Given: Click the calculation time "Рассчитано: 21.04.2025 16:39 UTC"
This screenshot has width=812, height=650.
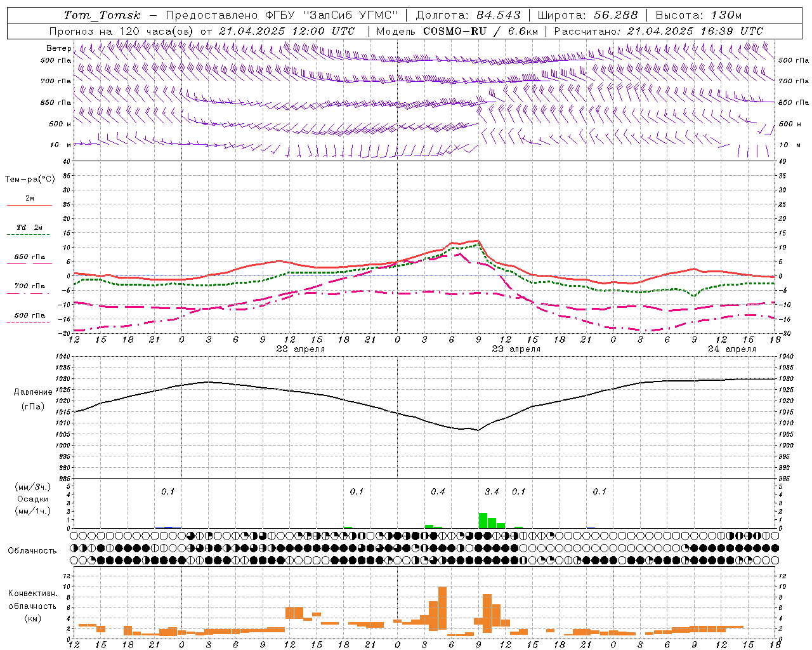Looking at the screenshot, I should click(x=658, y=31).
